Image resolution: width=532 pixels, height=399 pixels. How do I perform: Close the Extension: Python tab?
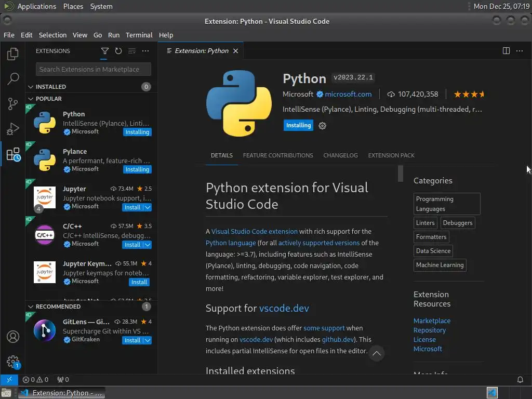pyautogui.click(x=235, y=51)
